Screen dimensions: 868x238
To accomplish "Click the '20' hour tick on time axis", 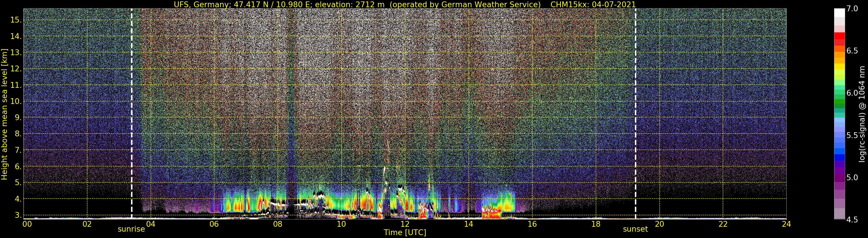I will (659, 224).
